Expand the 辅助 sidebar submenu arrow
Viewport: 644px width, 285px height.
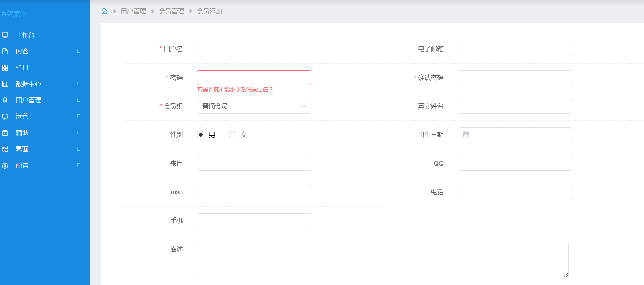[78, 133]
